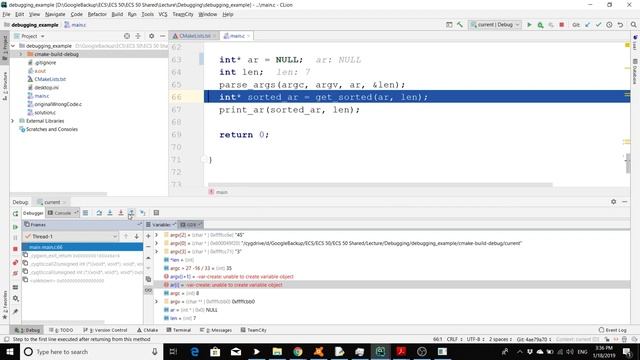The image size is (640, 360).
Task: Revert changes with the undo arrow icon
Action: 620,25
